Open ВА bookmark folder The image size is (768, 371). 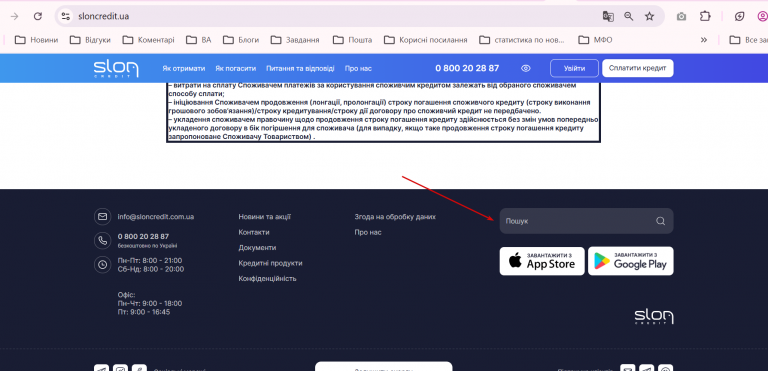point(198,40)
